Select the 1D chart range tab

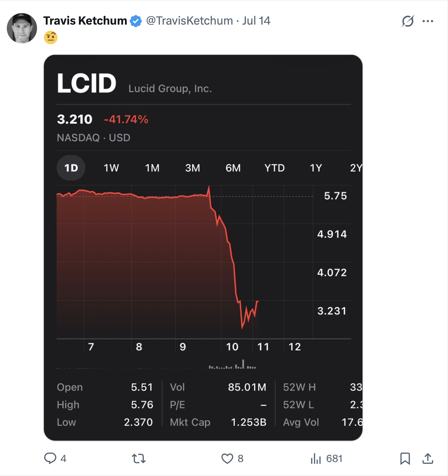coord(71,168)
